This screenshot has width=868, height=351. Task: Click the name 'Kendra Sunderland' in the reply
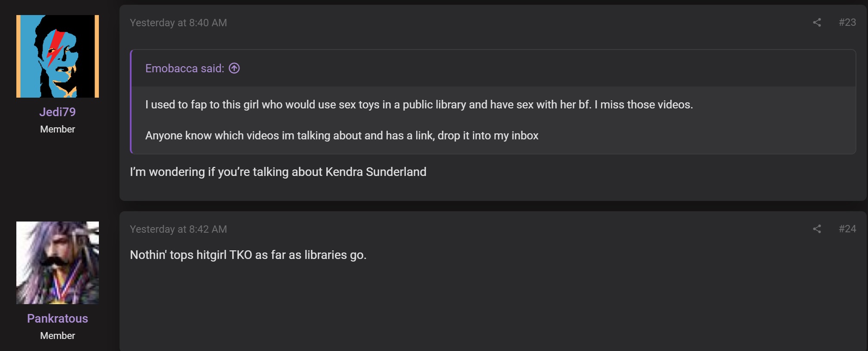tap(376, 172)
